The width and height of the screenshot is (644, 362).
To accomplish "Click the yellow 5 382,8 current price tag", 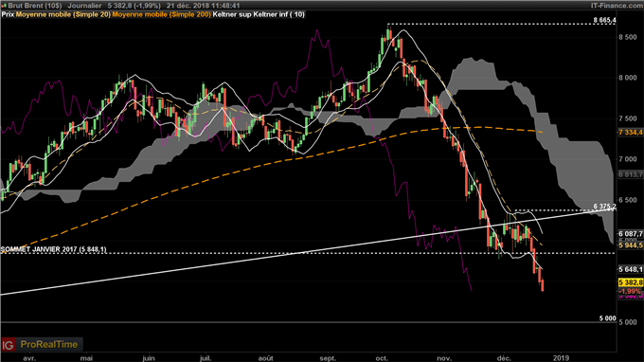I will coord(631,282).
